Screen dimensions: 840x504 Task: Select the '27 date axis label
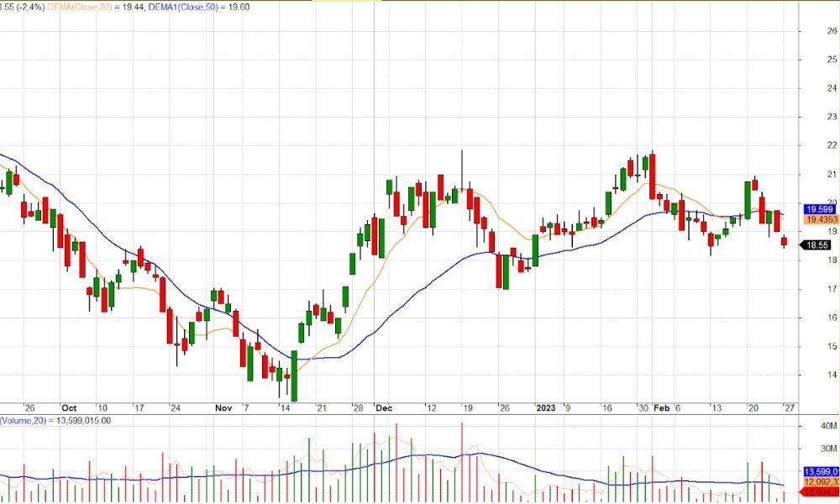pos(789,408)
